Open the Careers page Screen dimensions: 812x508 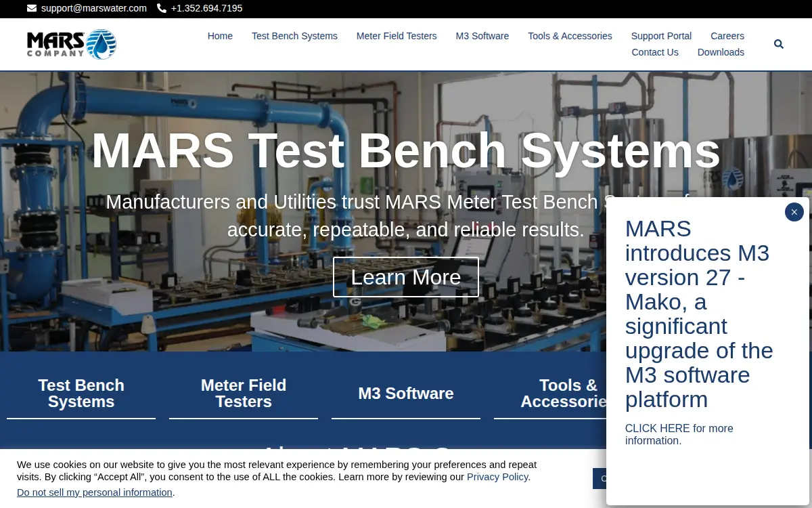click(727, 36)
